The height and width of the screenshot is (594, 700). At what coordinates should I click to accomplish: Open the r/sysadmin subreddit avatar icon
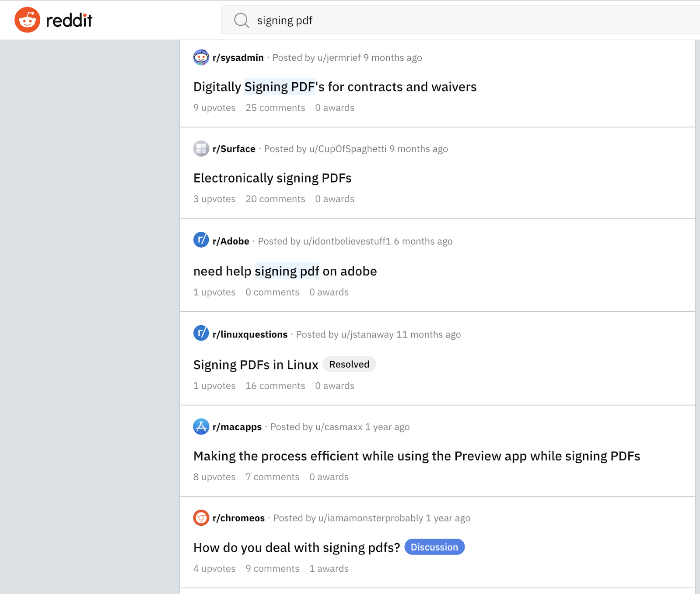coord(201,57)
